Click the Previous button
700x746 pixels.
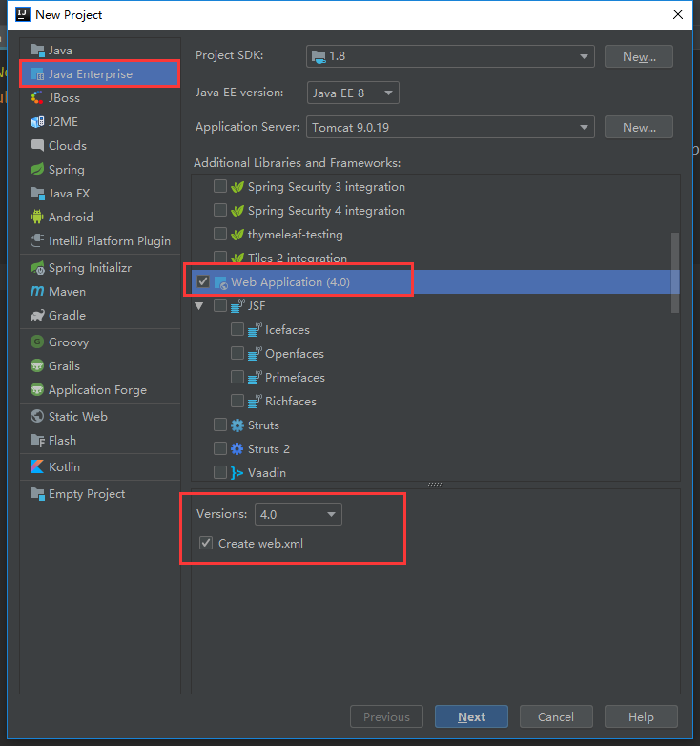click(386, 716)
